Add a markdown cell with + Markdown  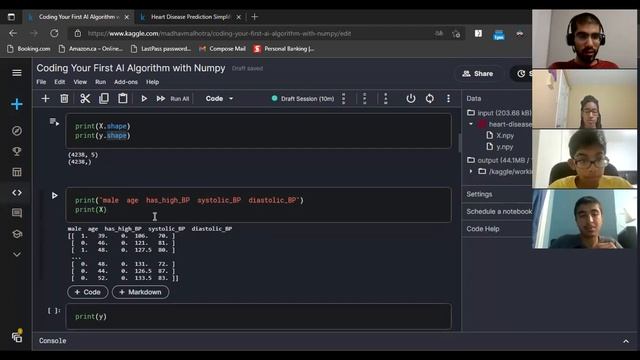140,292
